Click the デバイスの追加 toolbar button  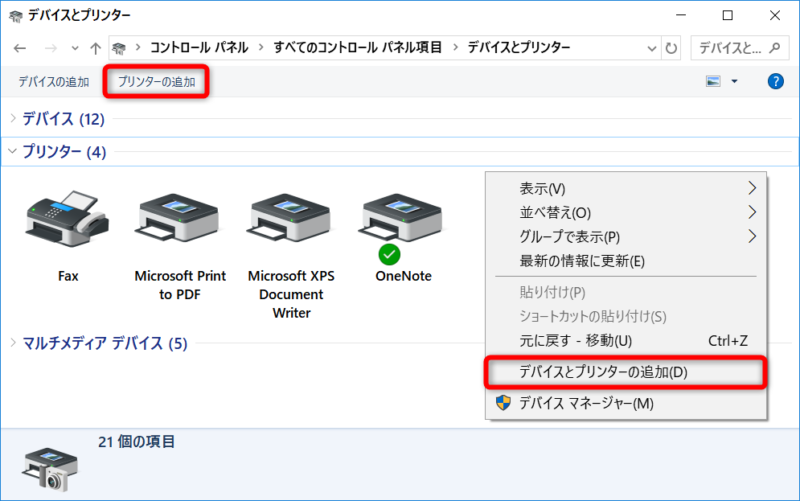point(53,81)
